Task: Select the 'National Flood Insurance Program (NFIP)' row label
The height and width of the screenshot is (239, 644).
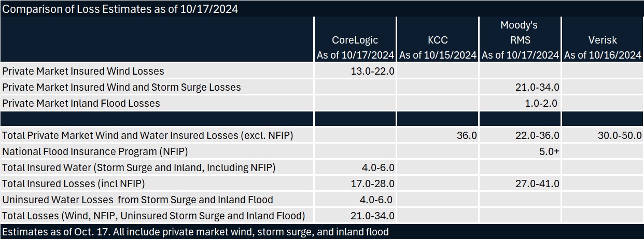Action: point(95,151)
